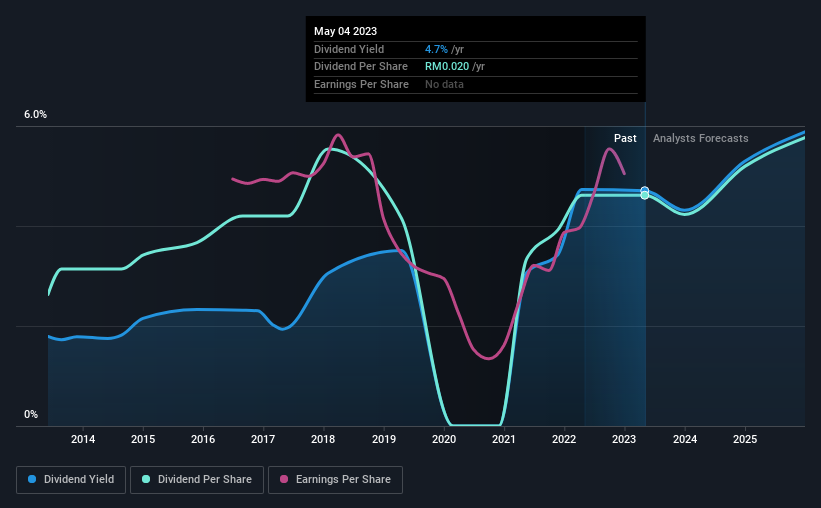This screenshot has height=508, width=821.
Task: Select the 2020 x-axis label
Action: click(444, 439)
